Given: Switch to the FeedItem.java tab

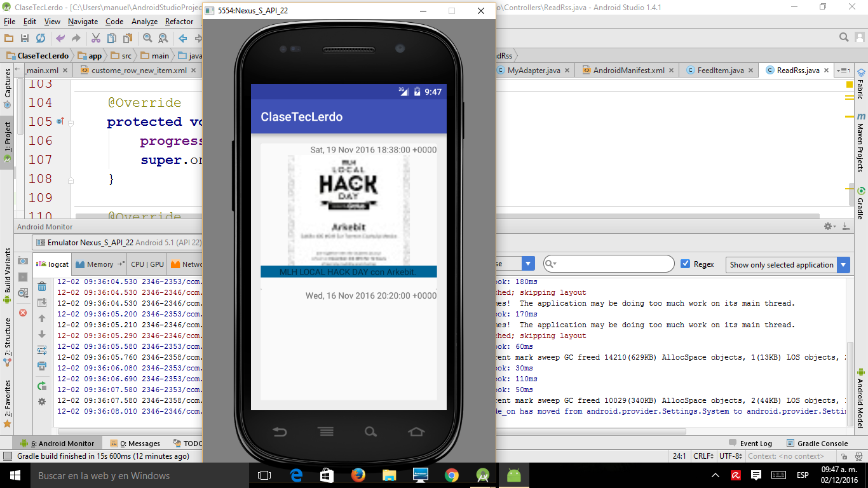Looking at the screenshot, I should pos(720,71).
